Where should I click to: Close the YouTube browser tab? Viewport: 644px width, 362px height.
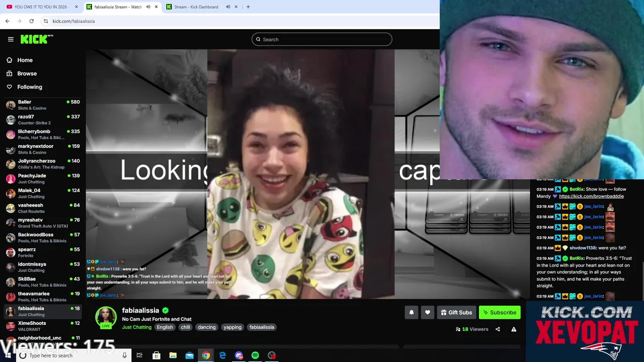[x=76, y=7]
